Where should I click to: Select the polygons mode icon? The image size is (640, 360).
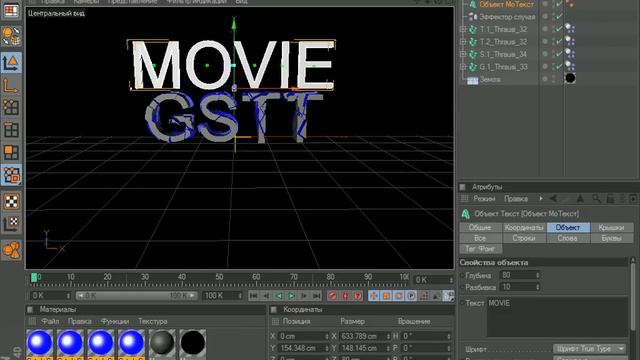pyautogui.click(x=11, y=152)
